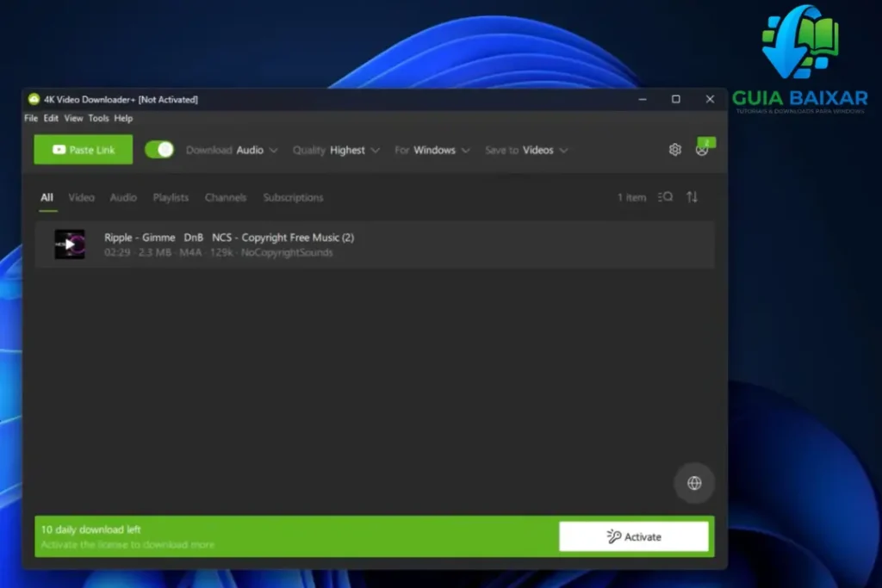The image size is (882, 588).
Task: Switch to the Channels tab
Action: click(x=226, y=197)
